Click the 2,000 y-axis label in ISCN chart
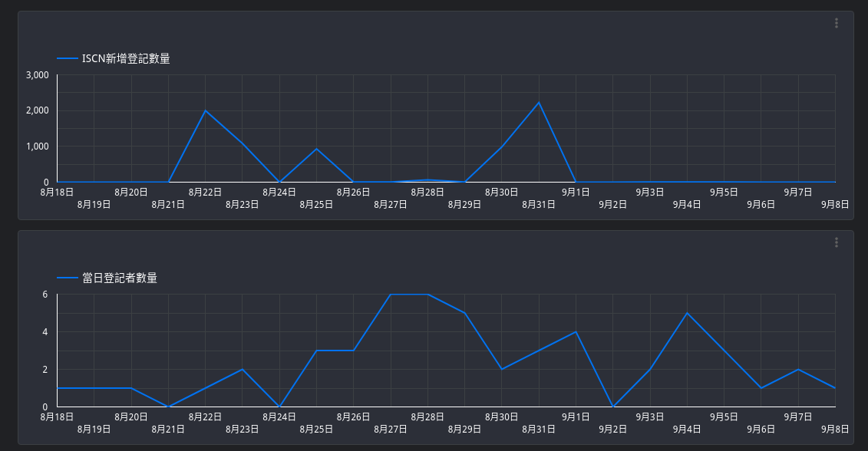 click(37, 110)
